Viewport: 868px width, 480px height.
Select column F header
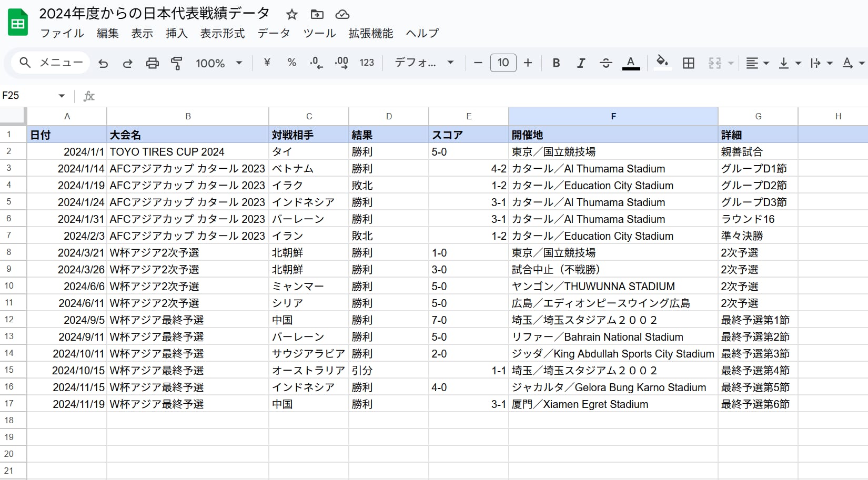click(x=613, y=116)
